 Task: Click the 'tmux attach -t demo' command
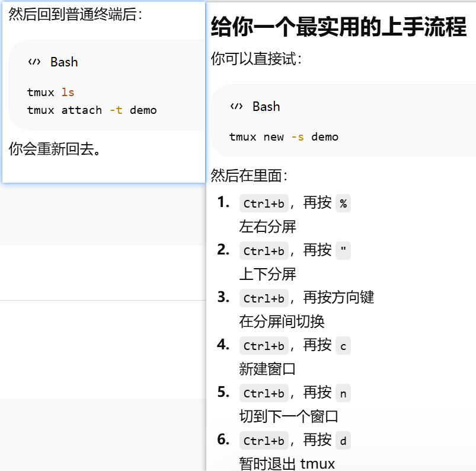(x=92, y=110)
